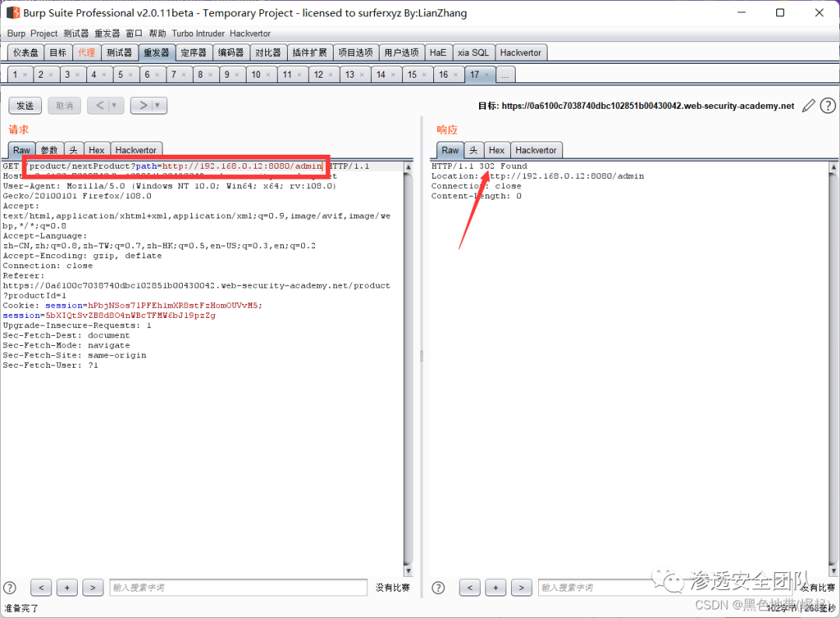The height and width of the screenshot is (618, 840).
Task: Switch to the 项目选项 project options tab
Action: (x=355, y=53)
